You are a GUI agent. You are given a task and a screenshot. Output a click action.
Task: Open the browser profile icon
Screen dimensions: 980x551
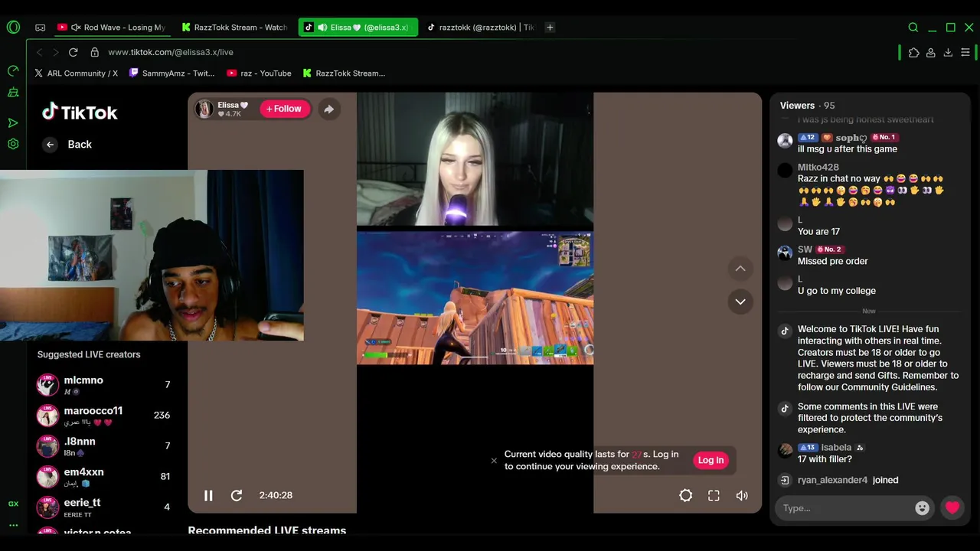(930, 52)
